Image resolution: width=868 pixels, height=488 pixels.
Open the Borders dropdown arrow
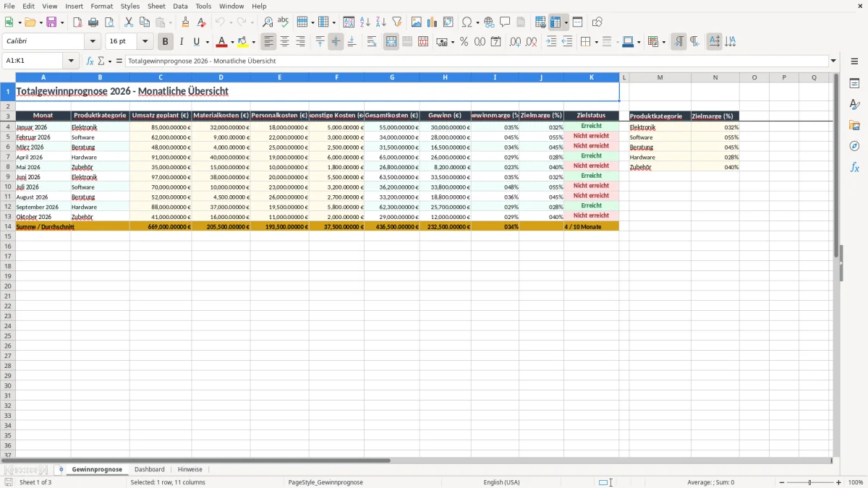pos(595,42)
